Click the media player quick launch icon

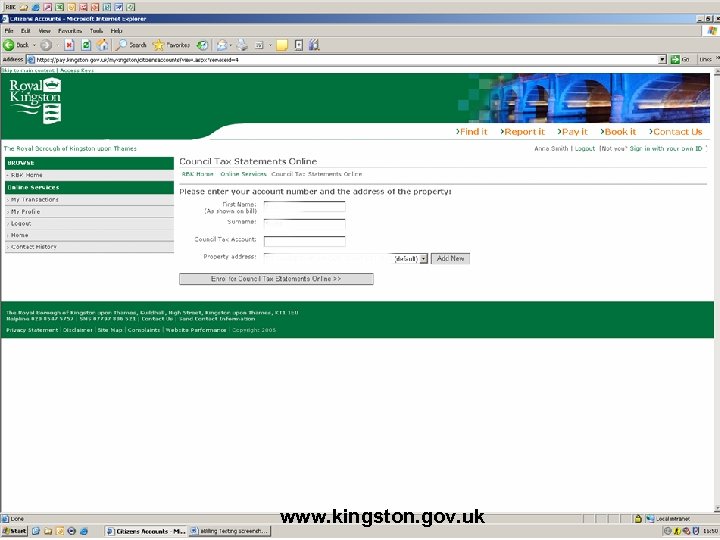pos(71,531)
